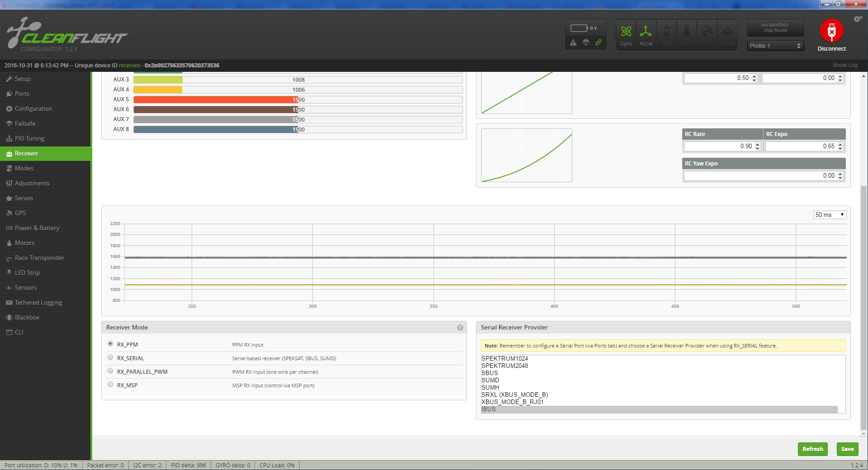Open the GPS sidebar tab
Screen dimensions: 868x470
(45, 213)
